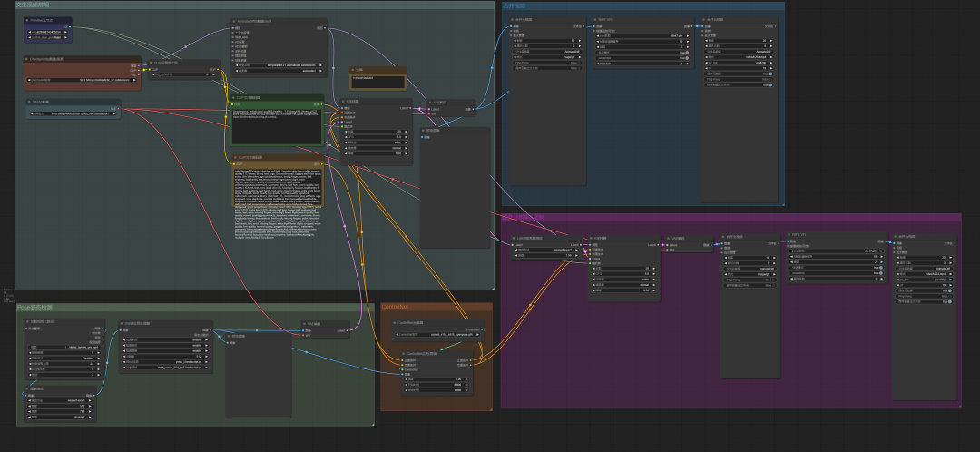Select the ControlNet group title
The height and width of the screenshot is (452, 980).
click(395, 307)
